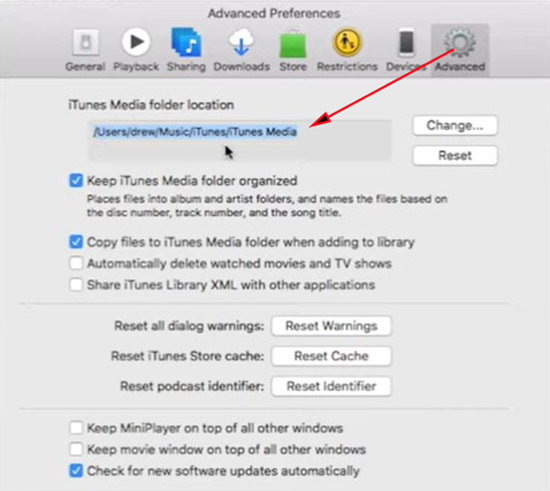Select the iTunes Media folder path text
The height and width of the screenshot is (491, 550).
[x=195, y=132]
